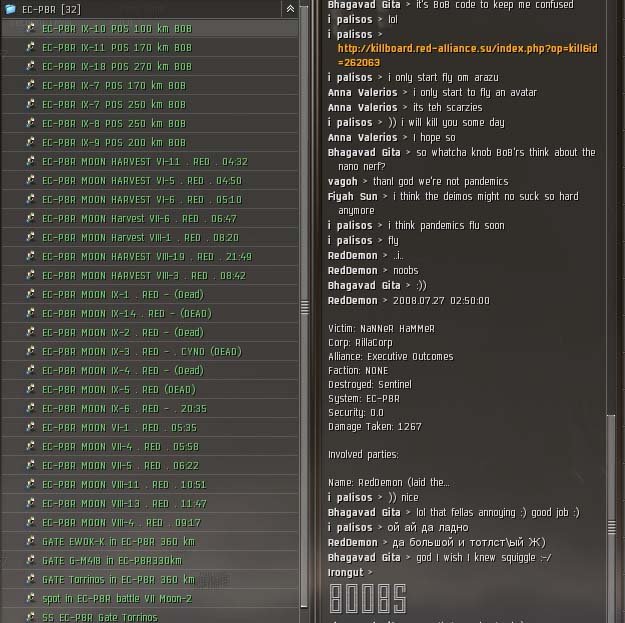
Task: Select bookmark MOON HARVEST VIII-19 RED 21:49
Action: 150,256
